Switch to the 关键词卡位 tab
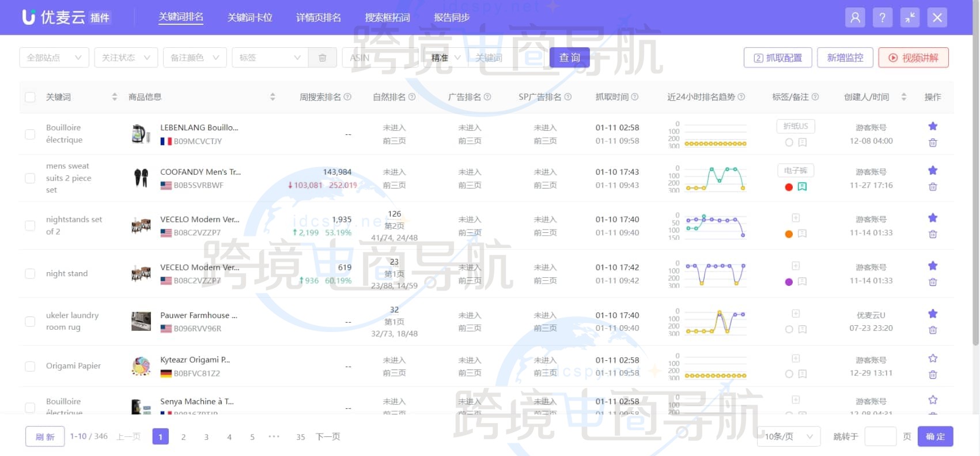The image size is (980, 456). [x=250, y=17]
